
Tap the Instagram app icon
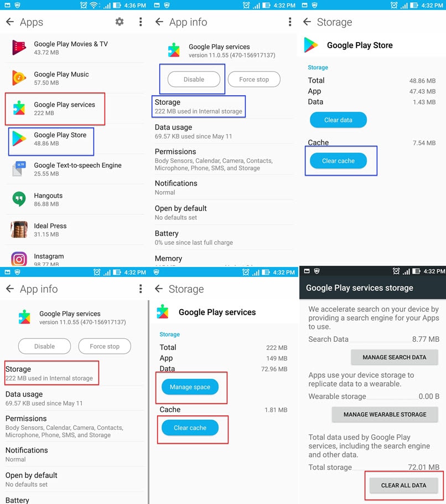(19, 259)
